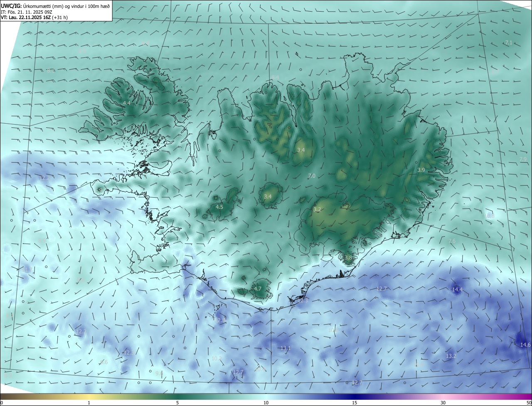
Task: Click the 13.1 value over the sea
Action: pos(286,348)
